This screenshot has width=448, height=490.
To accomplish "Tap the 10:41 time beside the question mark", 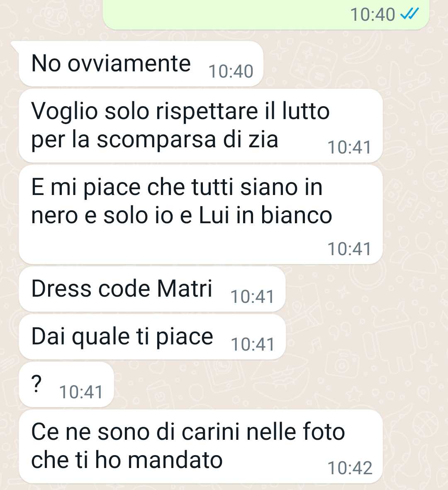I will pyautogui.click(x=81, y=392).
